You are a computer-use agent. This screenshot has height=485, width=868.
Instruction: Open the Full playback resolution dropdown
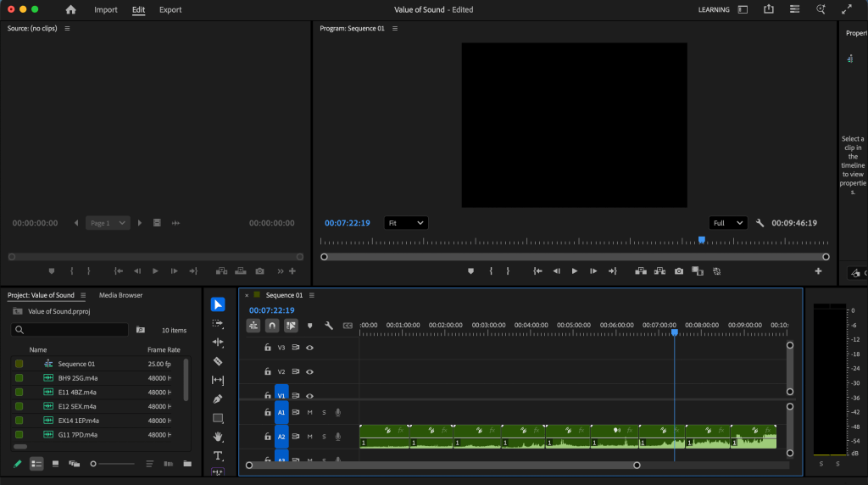727,223
